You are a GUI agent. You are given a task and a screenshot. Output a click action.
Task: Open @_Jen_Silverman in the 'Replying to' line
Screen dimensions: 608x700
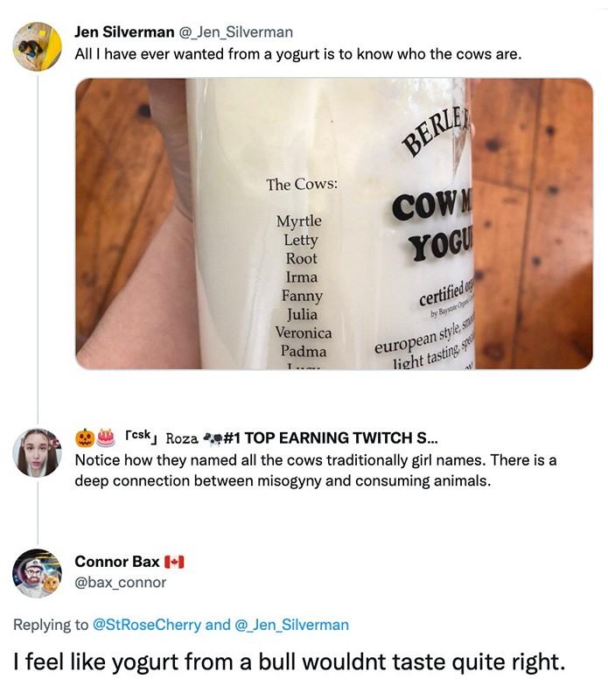[291, 625]
